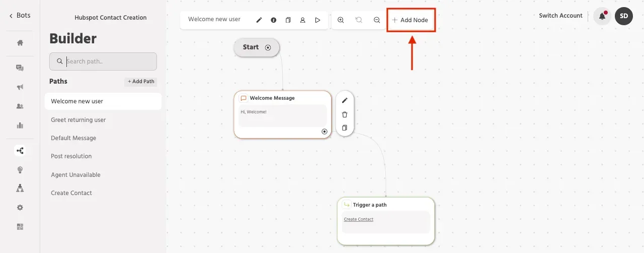
Task: Click the zoom in magnifier icon
Action: (x=341, y=20)
